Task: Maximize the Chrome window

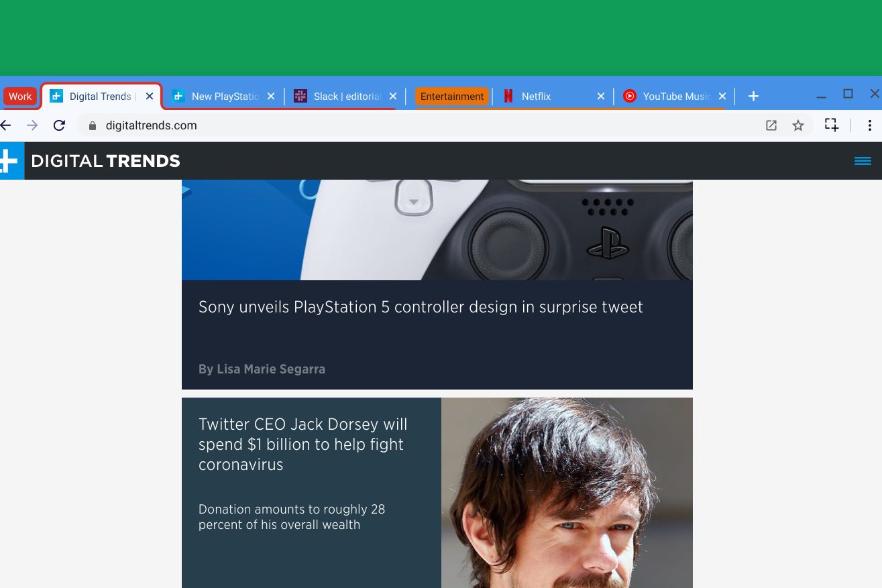Action: (848, 94)
